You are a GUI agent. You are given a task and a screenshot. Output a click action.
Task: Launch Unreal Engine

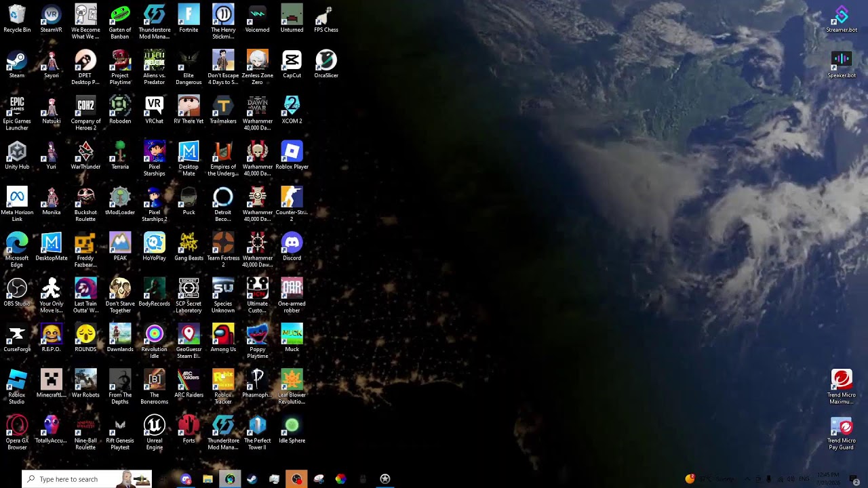(155, 432)
